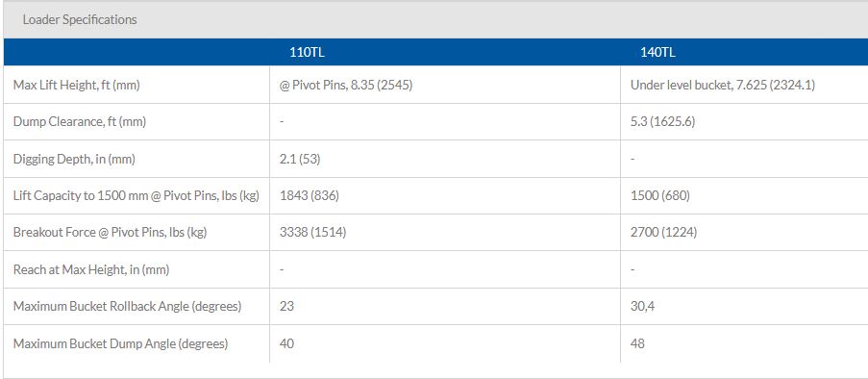
Task: Click the Maximum Bucket Dump Angle label
Action: 121,343
